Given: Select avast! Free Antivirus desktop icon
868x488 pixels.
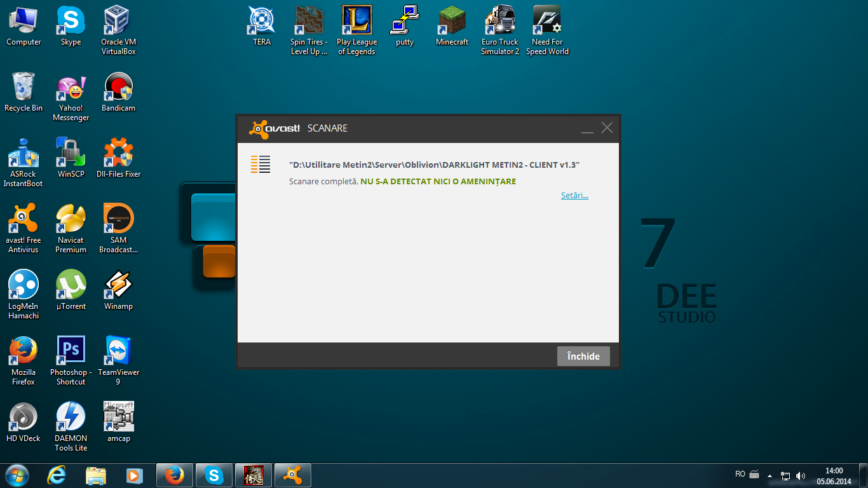Looking at the screenshot, I should [x=24, y=229].
